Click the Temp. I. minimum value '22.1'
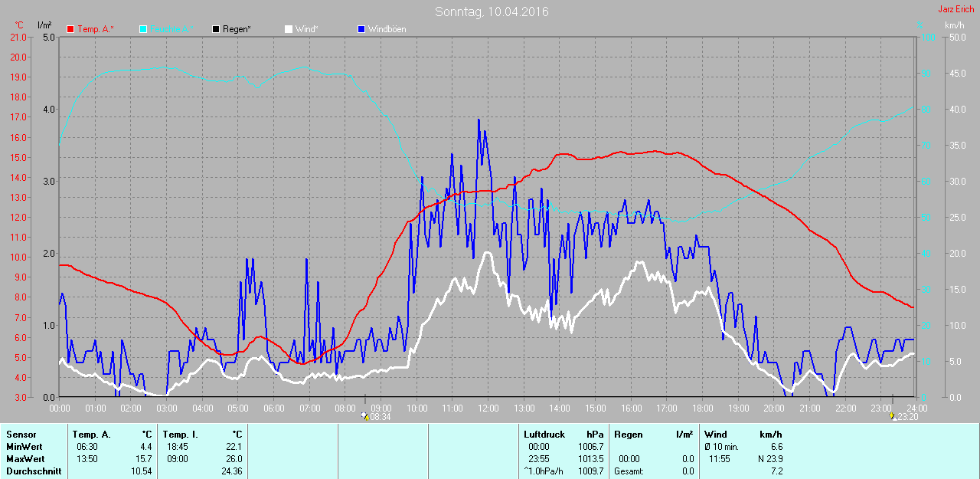 [x=234, y=447]
